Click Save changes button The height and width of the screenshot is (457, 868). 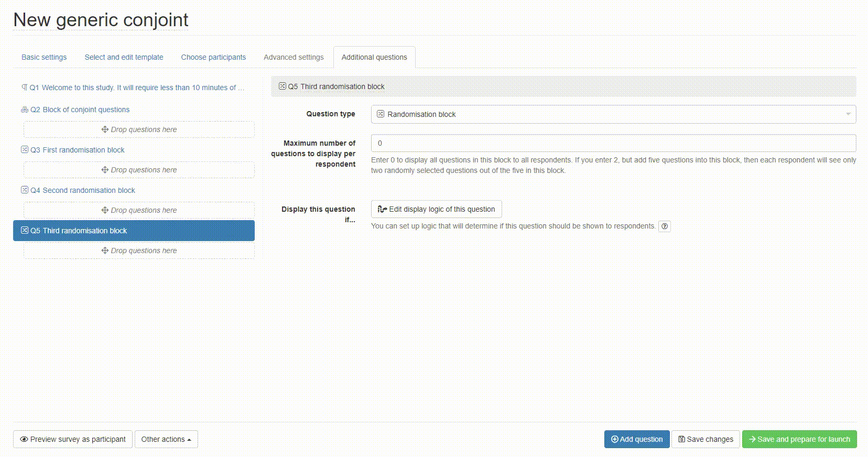[706, 439]
